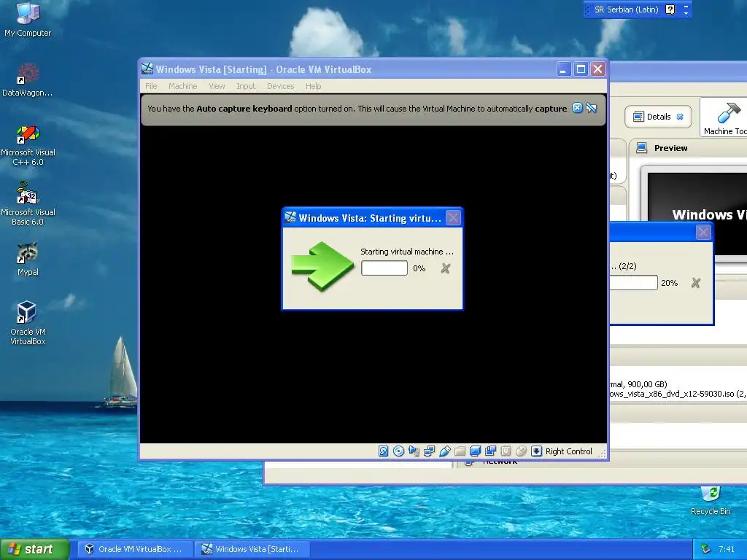Image resolution: width=747 pixels, height=560 pixels.
Task: Open the File menu
Action: click(x=151, y=86)
